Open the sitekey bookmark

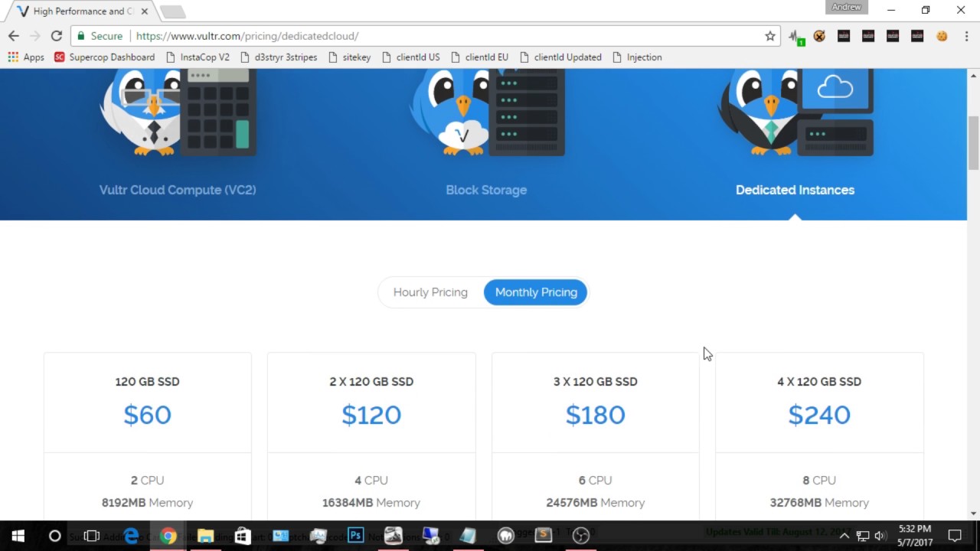pyautogui.click(x=349, y=57)
